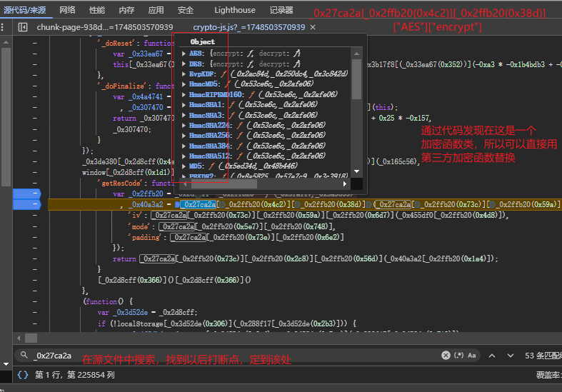Click the 第1行 line column status
The height and width of the screenshot is (392, 562).
(74, 375)
